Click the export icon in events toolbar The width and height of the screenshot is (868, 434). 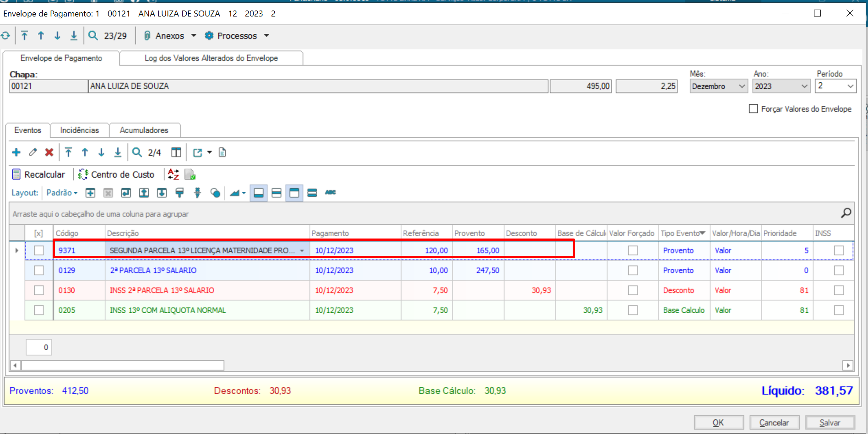(198, 152)
